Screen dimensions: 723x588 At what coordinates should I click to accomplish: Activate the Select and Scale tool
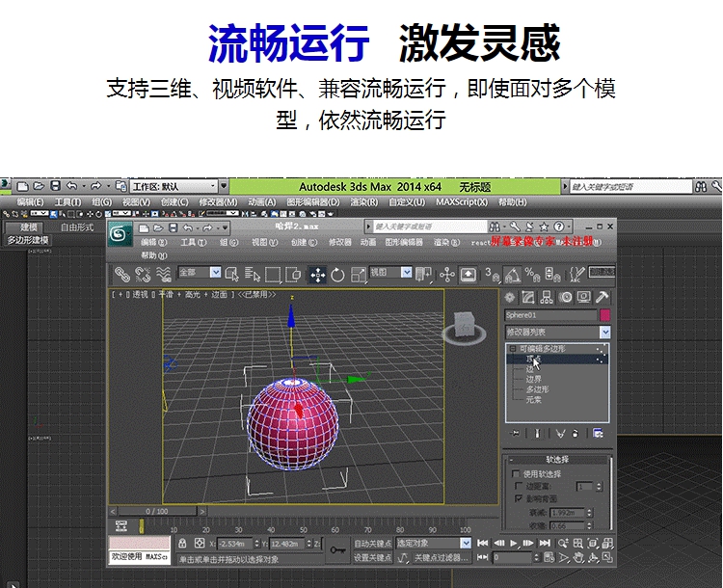tap(359, 275)
